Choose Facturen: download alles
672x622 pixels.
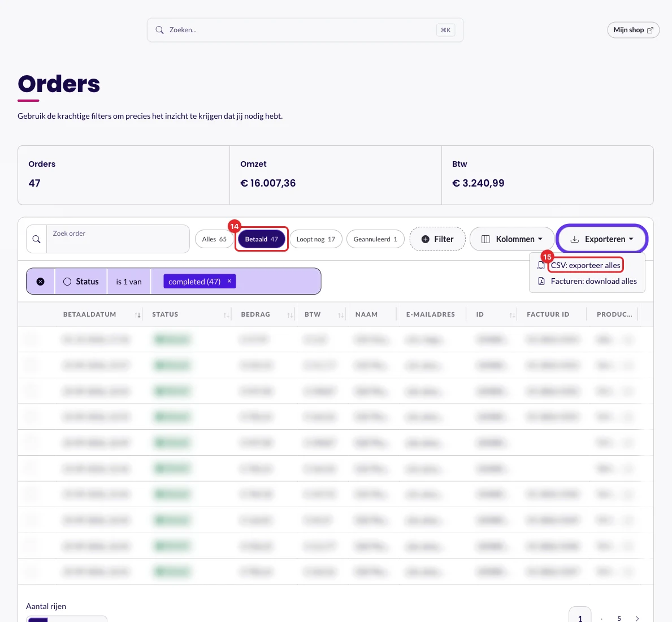[593, 281]
